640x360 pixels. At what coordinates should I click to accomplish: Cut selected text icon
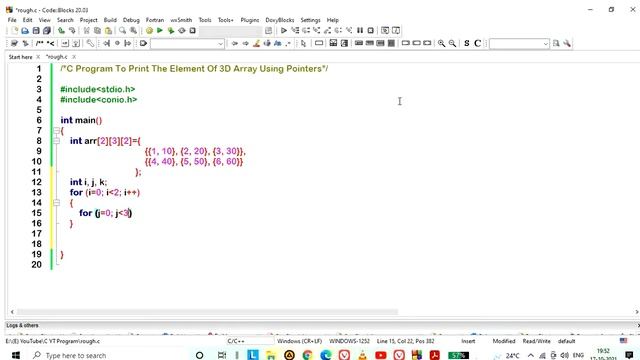click(x=87, y=31)
